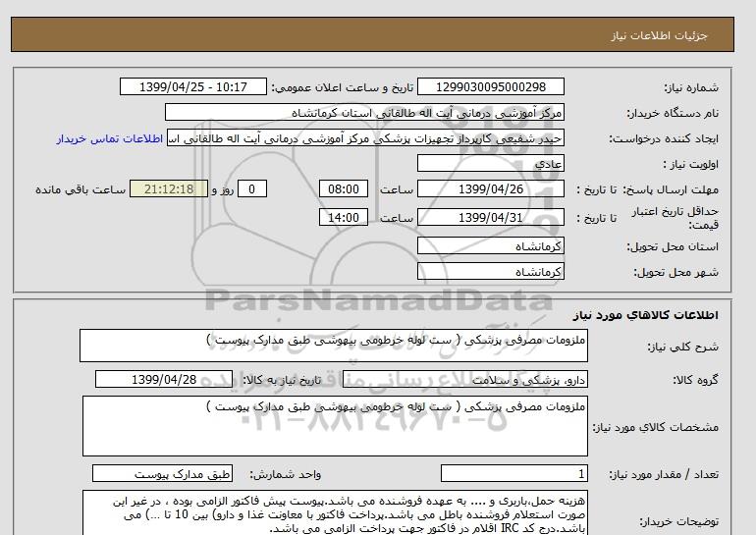This screenshot has height=535, width=756.
Task: Select the label اولویت نیاز
Action: click(x=690, y=164)
